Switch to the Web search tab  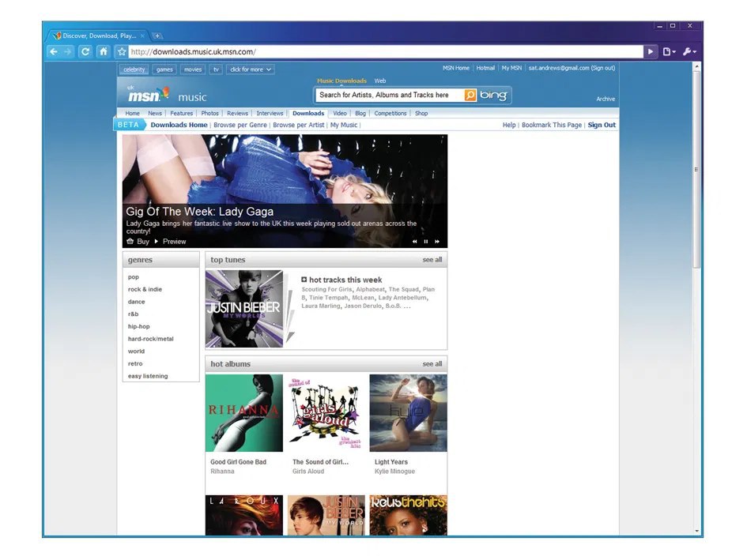point(380,81)
